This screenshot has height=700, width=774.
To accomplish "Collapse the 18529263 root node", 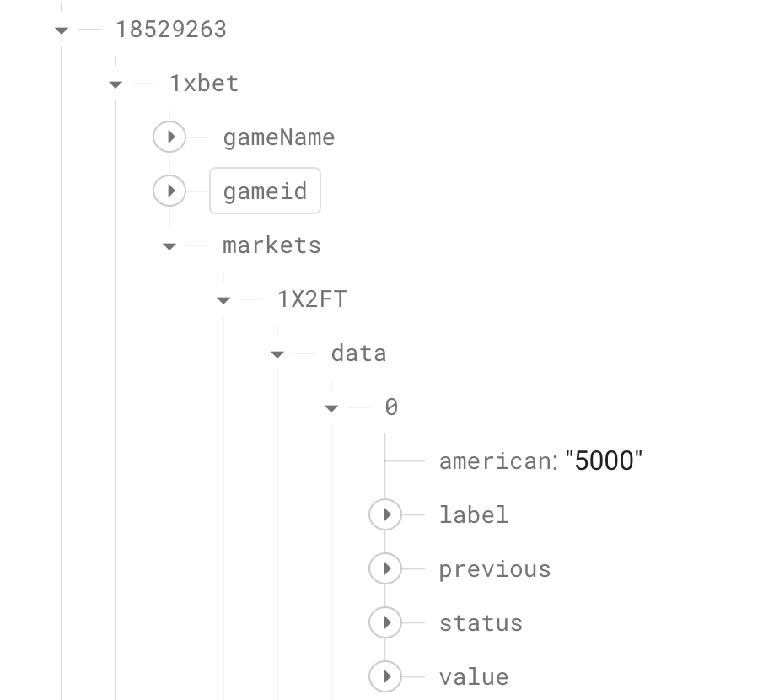I will point(62,30).
